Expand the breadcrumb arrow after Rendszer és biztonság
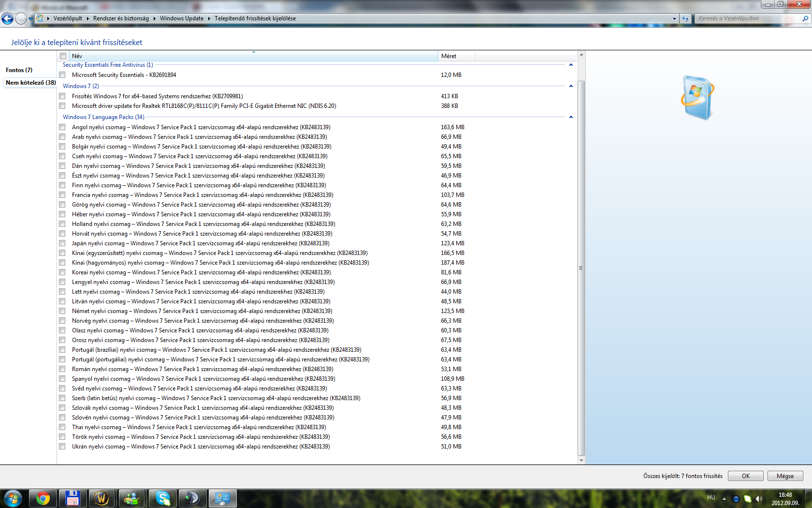 point(154,18)
